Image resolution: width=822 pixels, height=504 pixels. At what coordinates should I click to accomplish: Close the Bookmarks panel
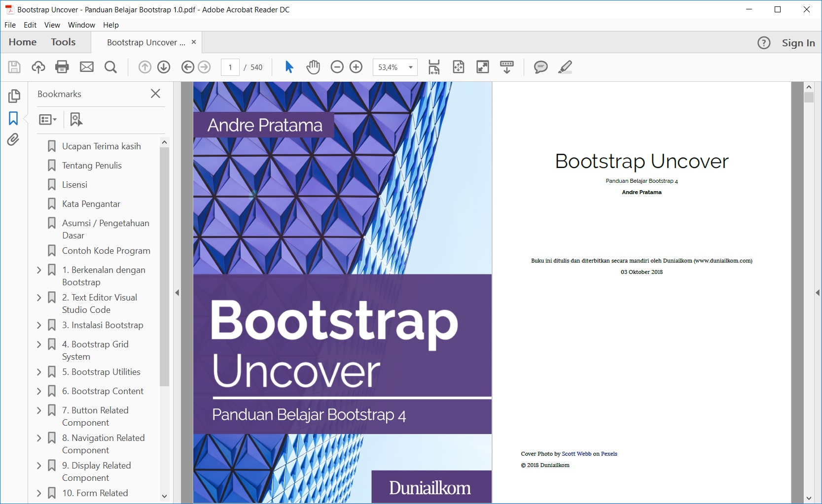point(155,94)
